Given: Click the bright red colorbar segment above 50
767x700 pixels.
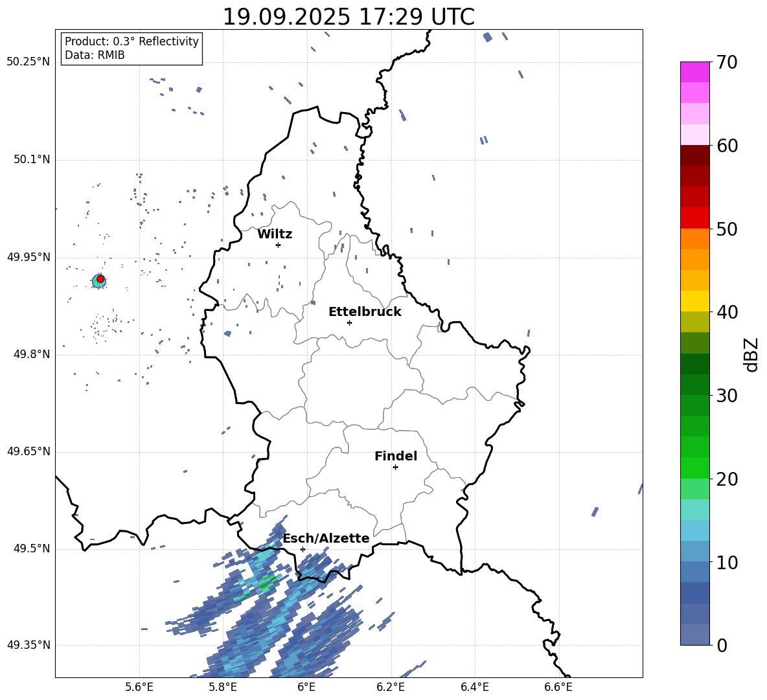Looking at the screenshot, I should coord(694,218).
